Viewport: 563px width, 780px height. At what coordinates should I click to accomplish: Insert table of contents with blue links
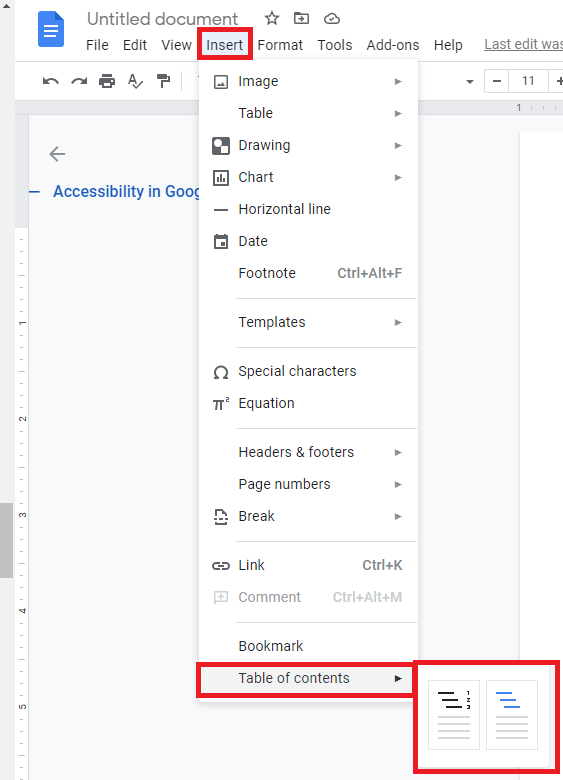coord(512,714)
